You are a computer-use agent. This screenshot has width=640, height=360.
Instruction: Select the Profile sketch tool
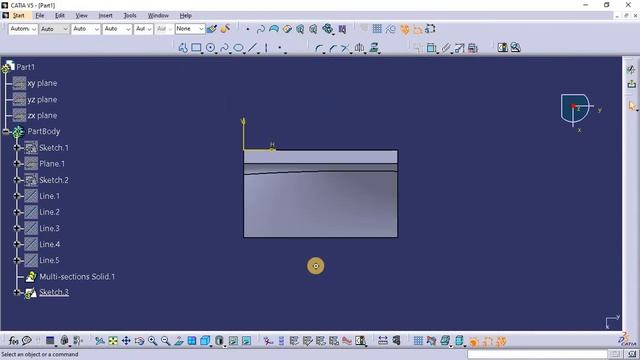[x=182, y=48]
